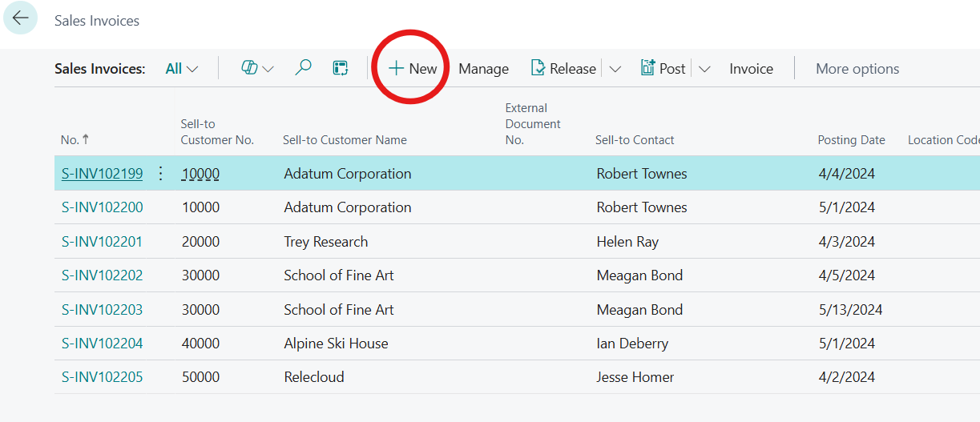Select posting date 5/13/2024
Screen dimensions: 980x422
(850, 310)
